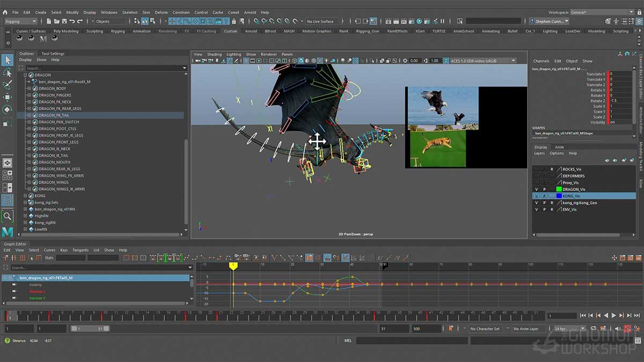Click the No Live Surface button
Image resolution: width=644 pixels, height=362 pixels.
coord(322,21)
